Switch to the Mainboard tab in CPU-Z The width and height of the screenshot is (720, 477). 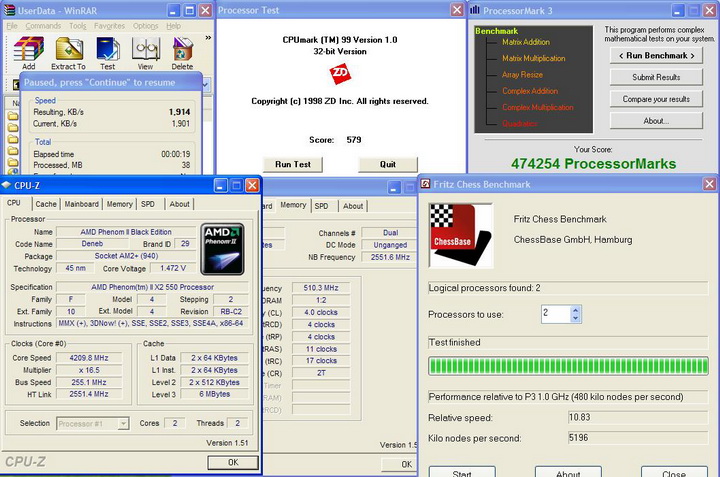[81, 204]
